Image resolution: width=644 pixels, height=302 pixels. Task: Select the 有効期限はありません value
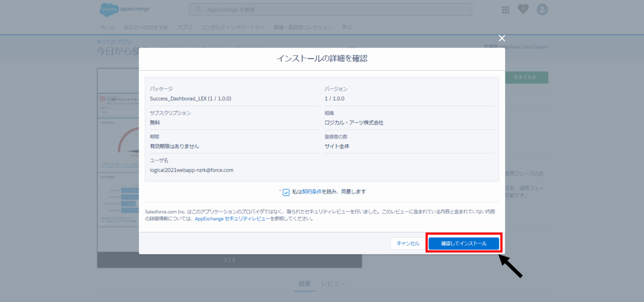click(x=174, y=146)
